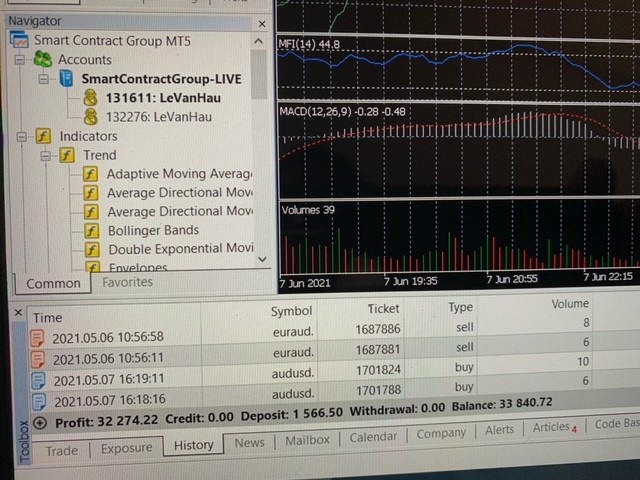Click the Navigator scrollbar down arrow
Image resolution: width=640 pixels, height=480 pixels.
click(x=262, y=259)
